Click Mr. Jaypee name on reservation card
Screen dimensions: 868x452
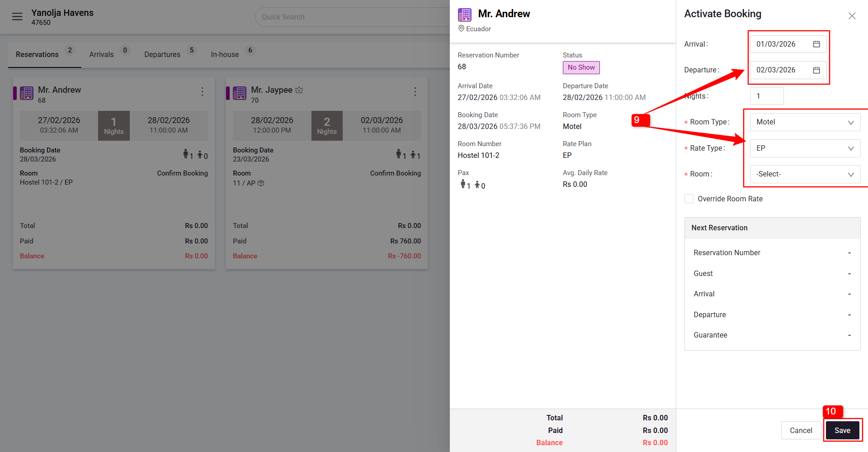(x=272, y=90)
